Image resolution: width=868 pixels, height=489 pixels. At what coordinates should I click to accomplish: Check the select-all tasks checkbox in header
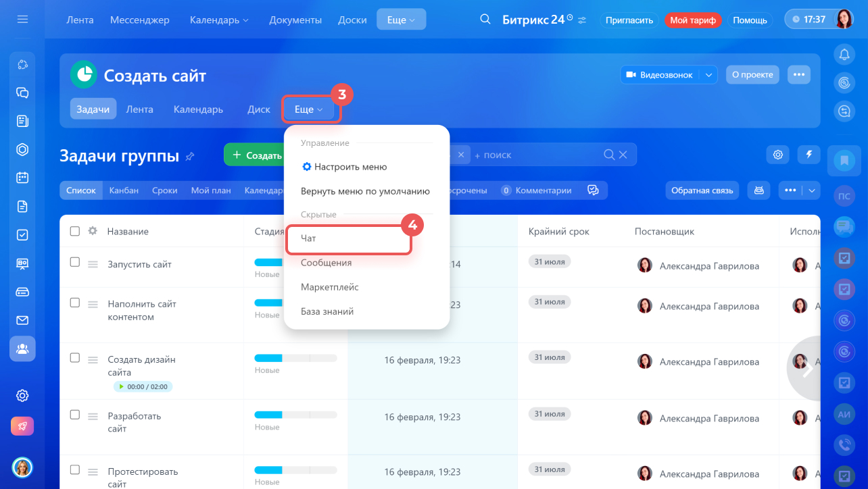(x=75, y=231)
